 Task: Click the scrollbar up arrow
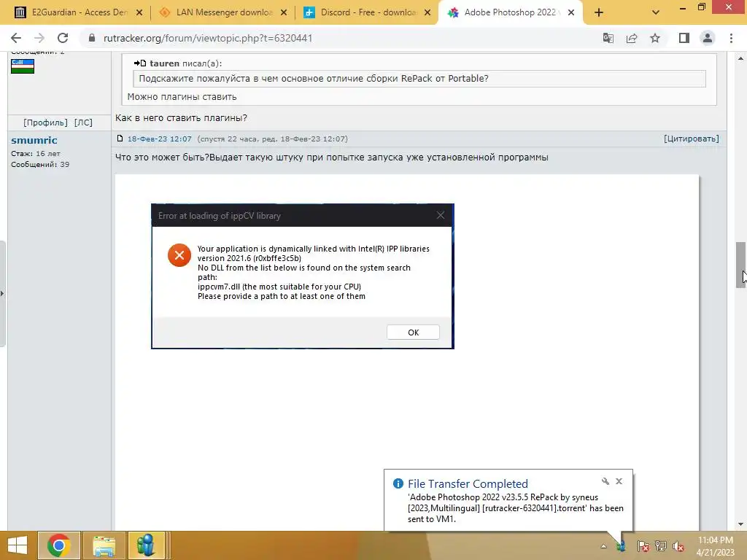click(x=741, y=58)
